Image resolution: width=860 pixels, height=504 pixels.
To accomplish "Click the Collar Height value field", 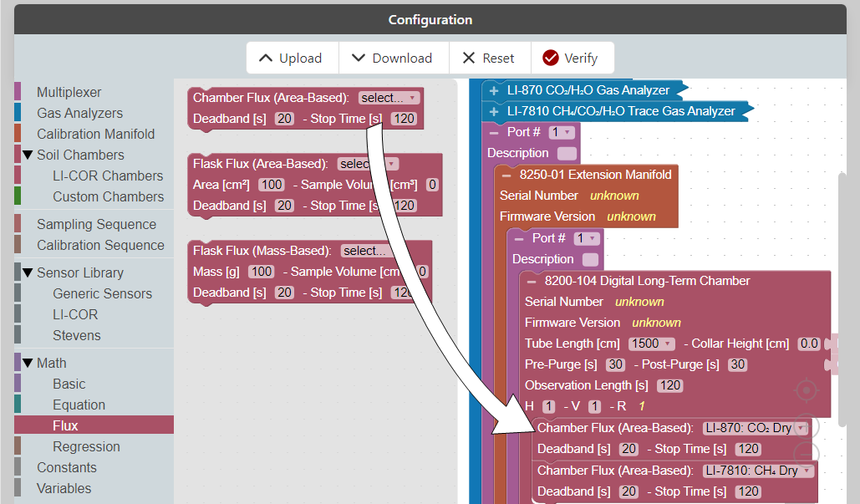I will (x=809, y=344).
